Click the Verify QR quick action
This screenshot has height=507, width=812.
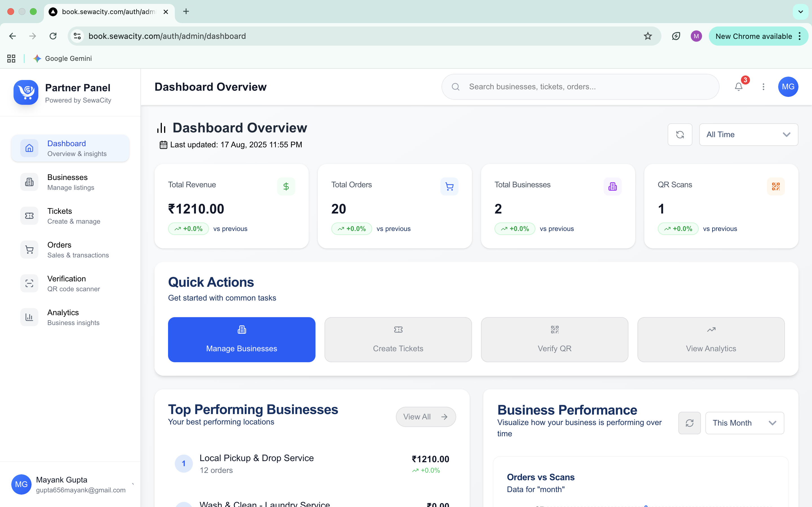pyautogui.click(x=554, y=339)
